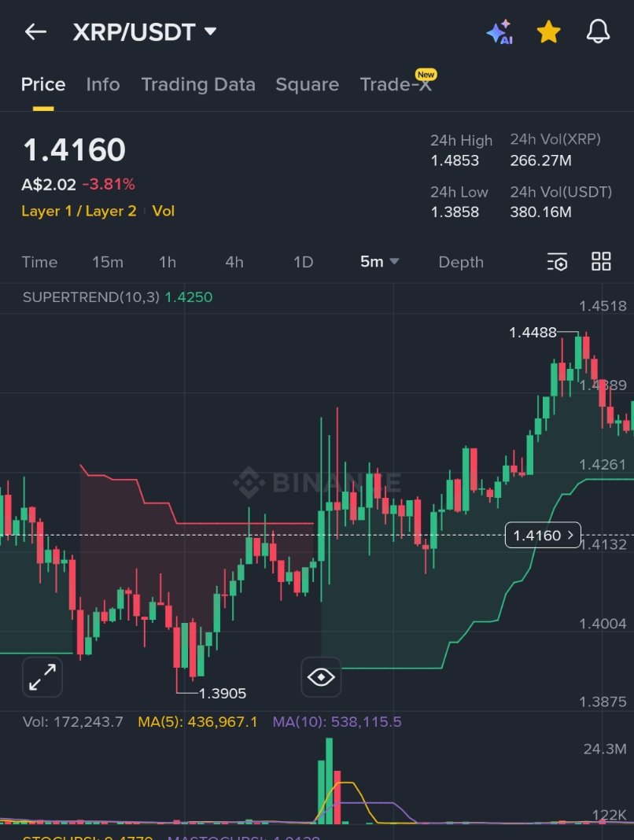Select the 15m chart interval
The width and height of the screenshot is (634, 840).
(108, 262)
